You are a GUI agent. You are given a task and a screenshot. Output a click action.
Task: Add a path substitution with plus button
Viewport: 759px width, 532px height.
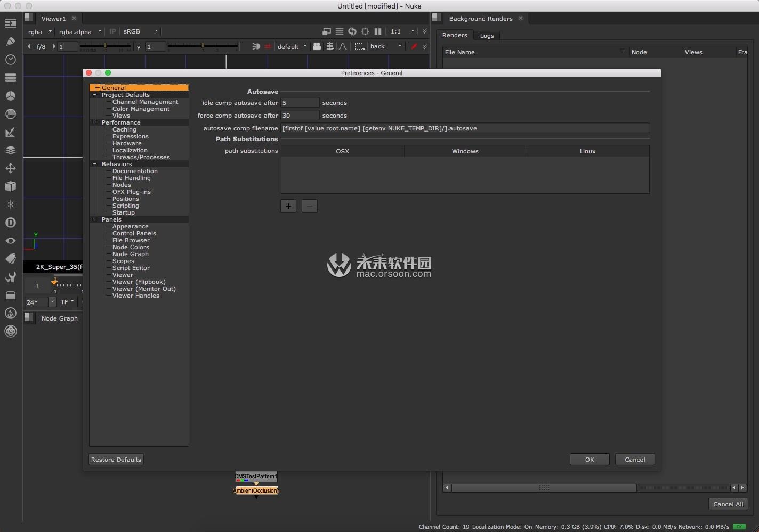coord(288,206)
